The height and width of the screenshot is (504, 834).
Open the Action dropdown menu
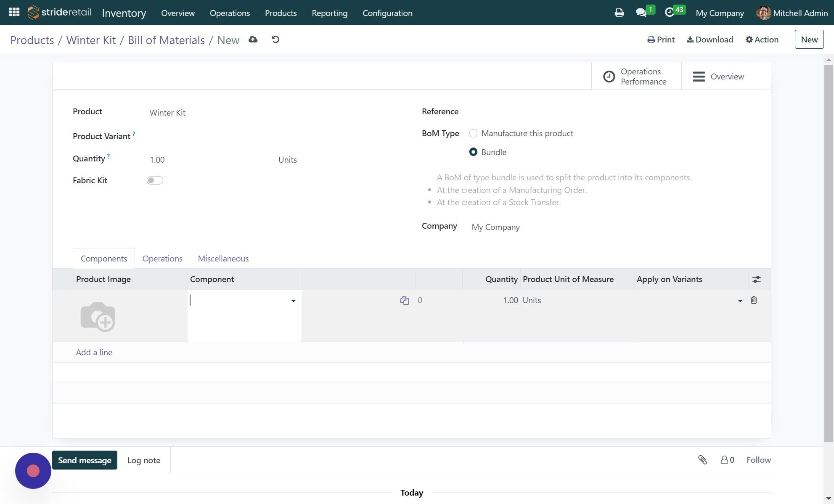(x=762, y=40)
